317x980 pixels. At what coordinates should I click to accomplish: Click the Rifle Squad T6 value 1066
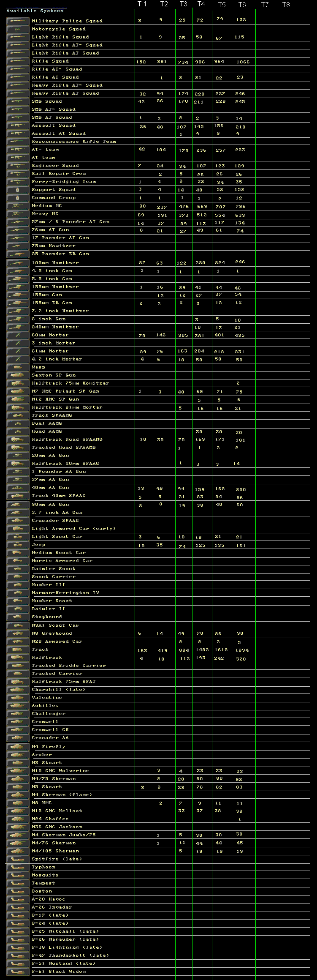[x=243, y=62]
